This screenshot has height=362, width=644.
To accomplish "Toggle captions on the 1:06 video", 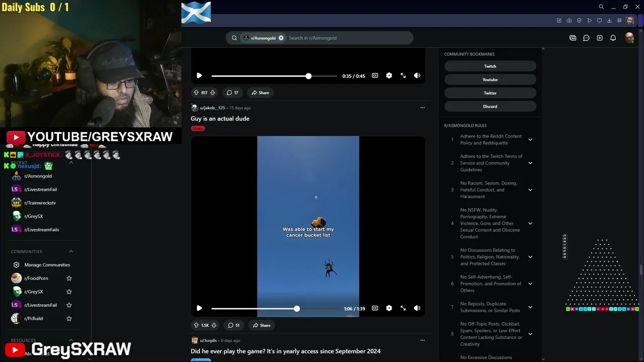I will pyautogui.click(x=375, y=308).
